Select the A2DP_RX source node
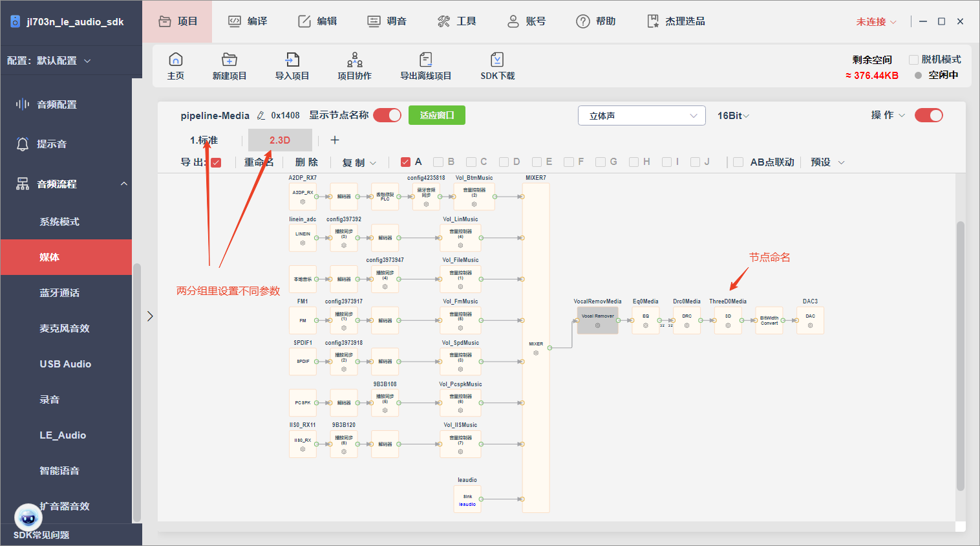This screenshot has height=546, width=980. click(x=303, y=197)
